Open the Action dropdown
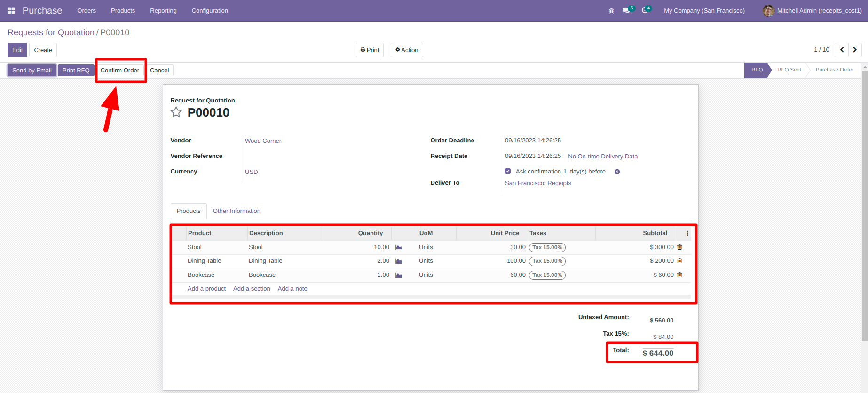 coord(407,50)
